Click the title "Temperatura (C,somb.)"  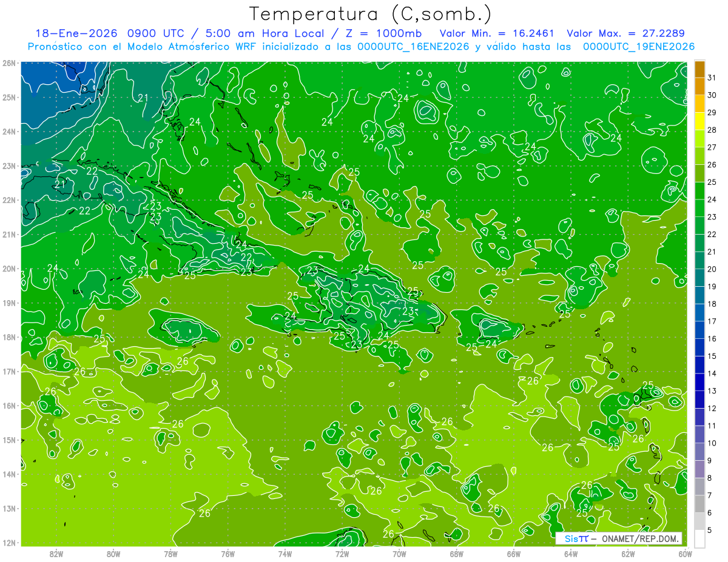pyautogui.click(x=370, y=14)
